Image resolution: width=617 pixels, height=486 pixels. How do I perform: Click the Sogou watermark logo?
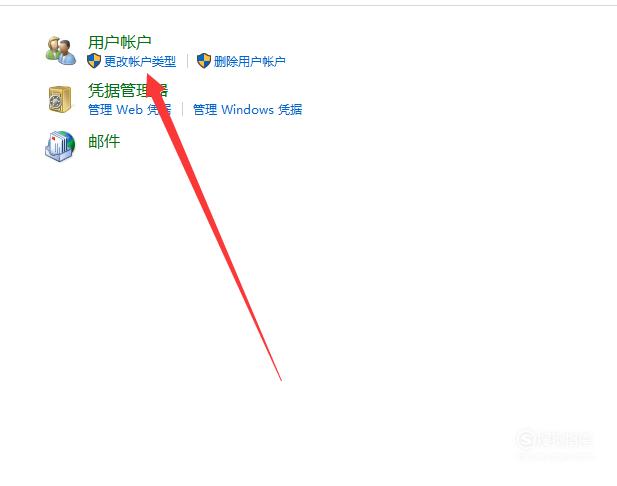click(526, 439)
